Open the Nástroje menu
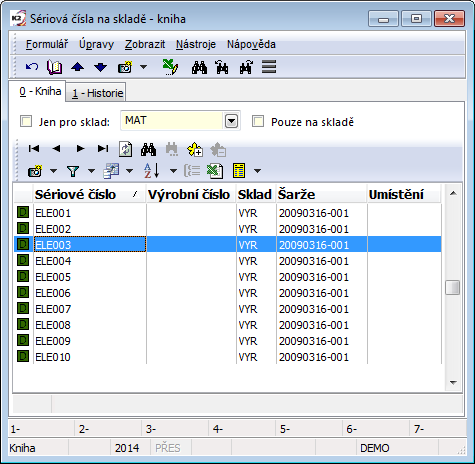Image resolution: width=475 pixels, height=464 pixels. click(196, 44)
